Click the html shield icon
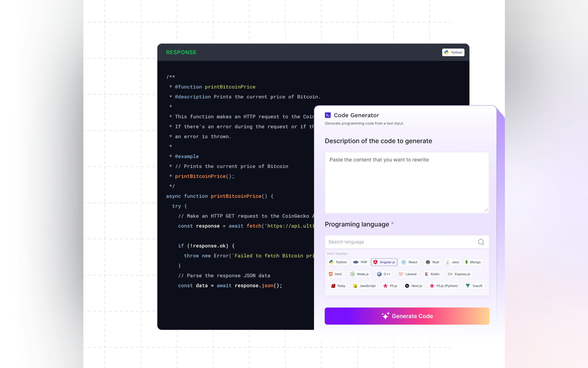 coord(331,274)
